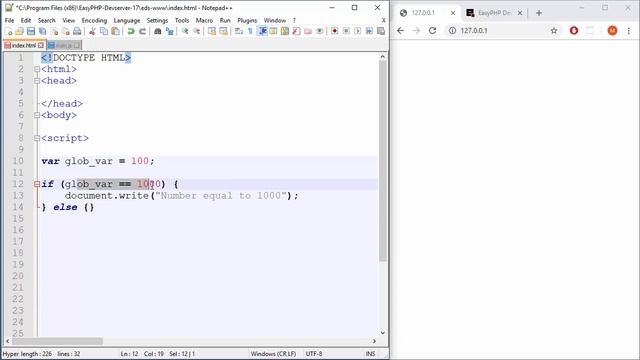The image size is (640, 360).
Task: Undo the last edit with the green arrow
Action: pos(131,31)
